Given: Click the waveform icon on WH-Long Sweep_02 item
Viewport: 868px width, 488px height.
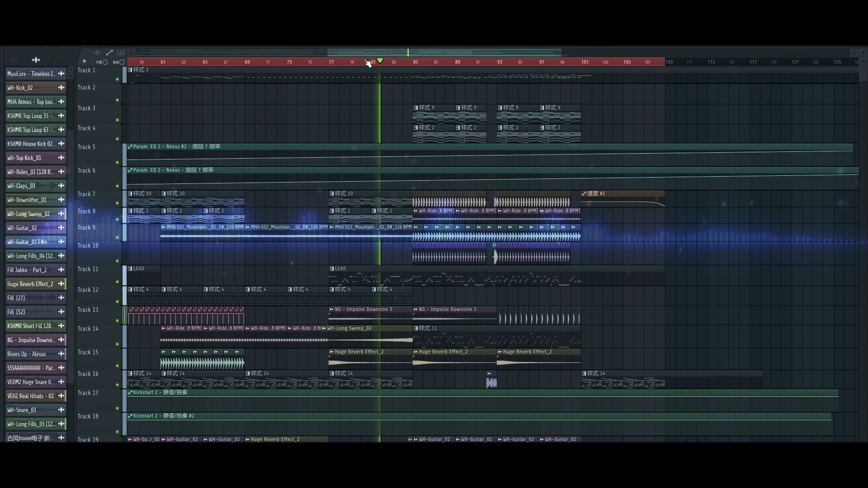Looking at the screenshot, I should coord(61,214).
